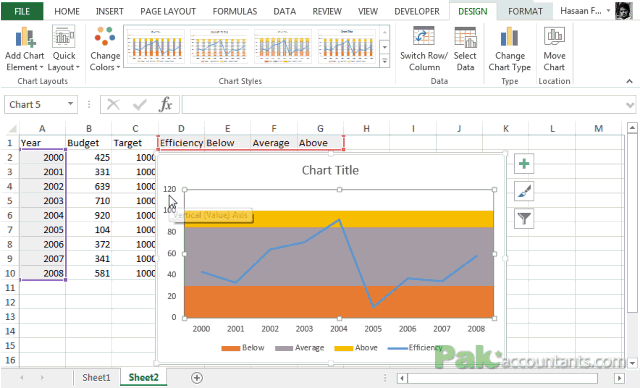Click cell D1 labeled Efficiency

181,143
